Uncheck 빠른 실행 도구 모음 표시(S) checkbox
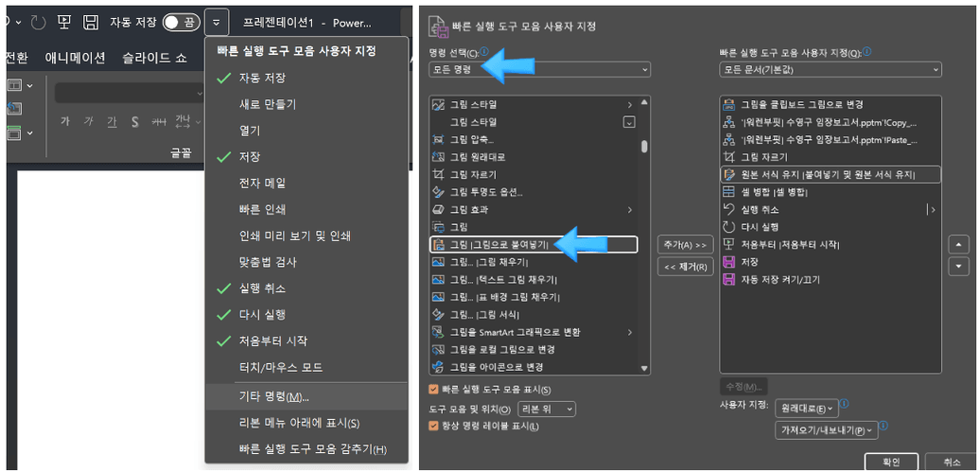 (x=433, y=390)
